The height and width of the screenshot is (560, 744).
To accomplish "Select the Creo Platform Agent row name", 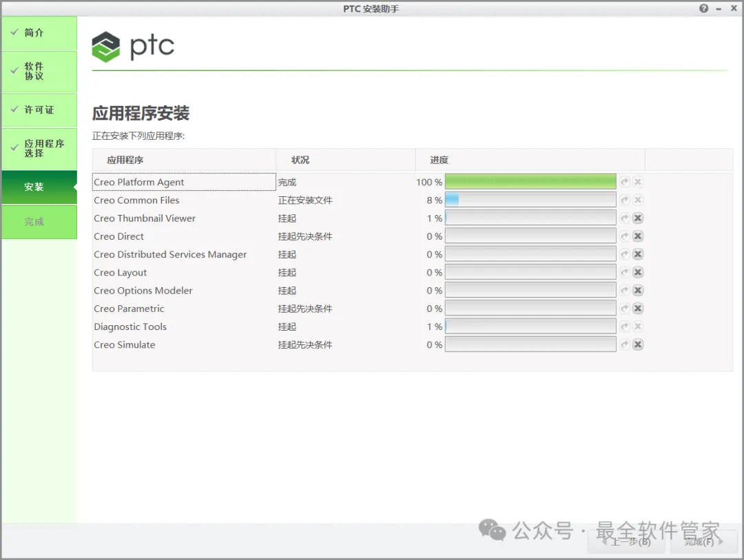I will pos(138,183).
